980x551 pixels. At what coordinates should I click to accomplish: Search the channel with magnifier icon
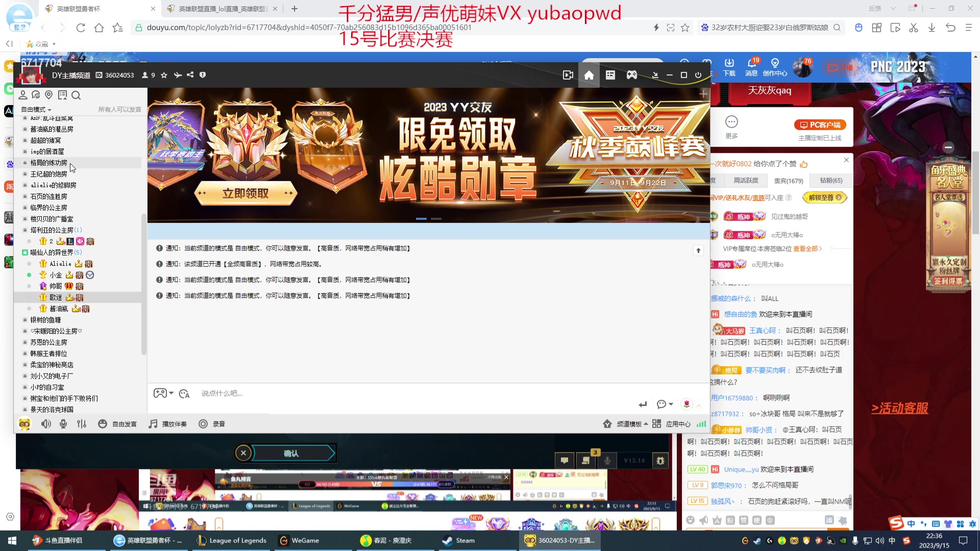(76, 95)
